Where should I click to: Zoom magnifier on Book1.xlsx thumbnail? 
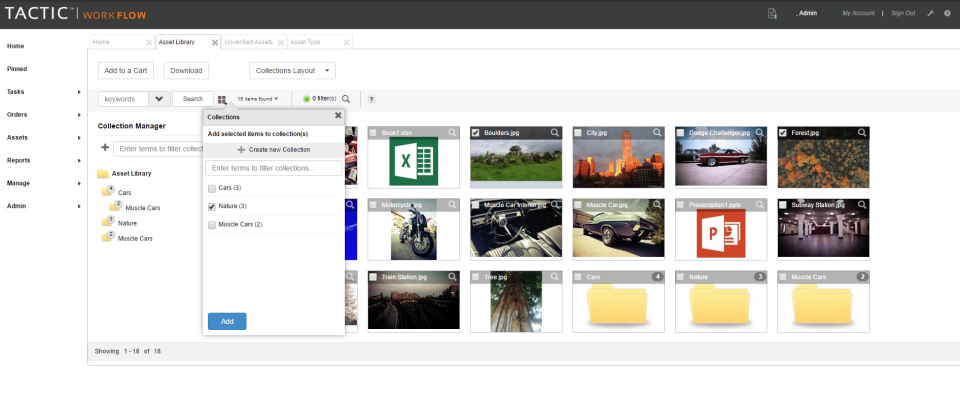point(452,132)
